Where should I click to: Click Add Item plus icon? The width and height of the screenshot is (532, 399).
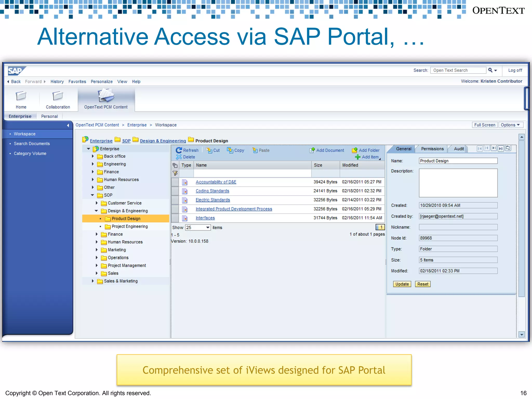tap(358, 157)
